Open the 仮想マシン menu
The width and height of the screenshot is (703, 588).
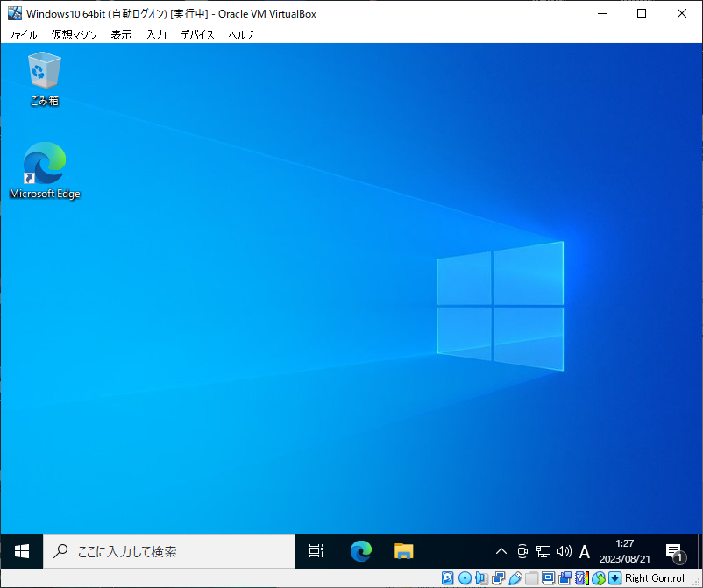pyautogui.click(x=73, y=35)
